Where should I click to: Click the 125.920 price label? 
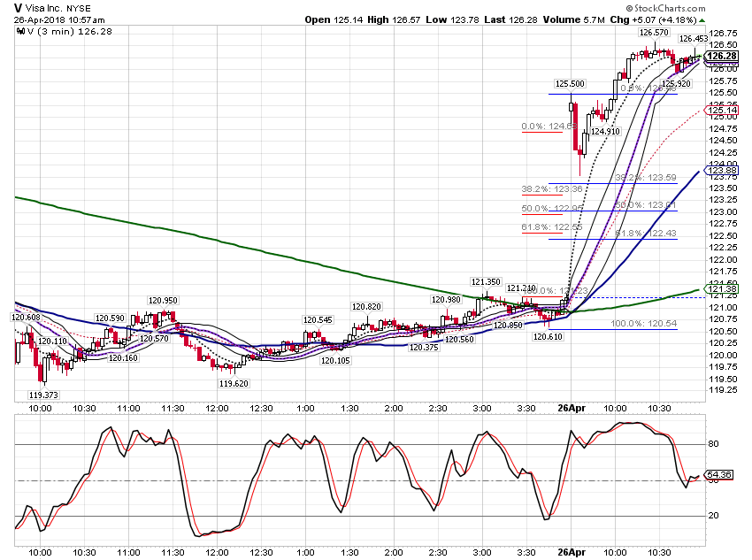point(676,84)
